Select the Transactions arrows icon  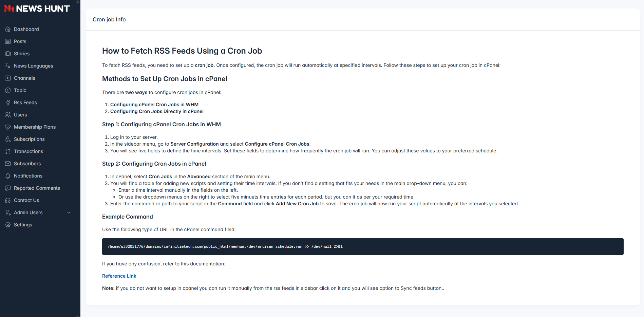(x=8, y=151)
